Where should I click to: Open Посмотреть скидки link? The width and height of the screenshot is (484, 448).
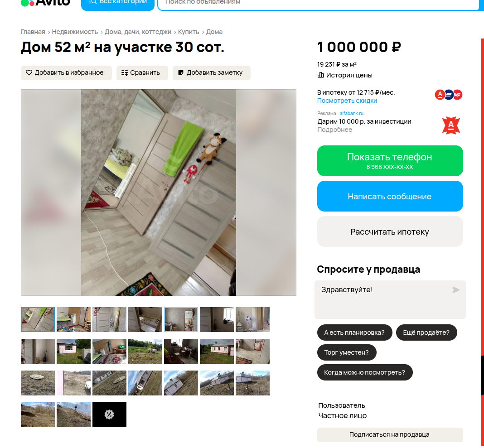coord(347,101)
